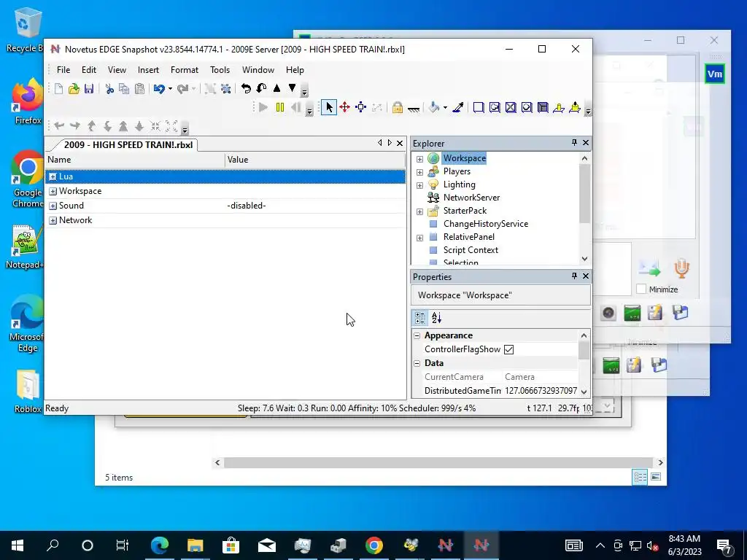This screenshot has width=747, height=560.
Task: Click the Ungroup selection icon
Action: (x=226, y=88)
